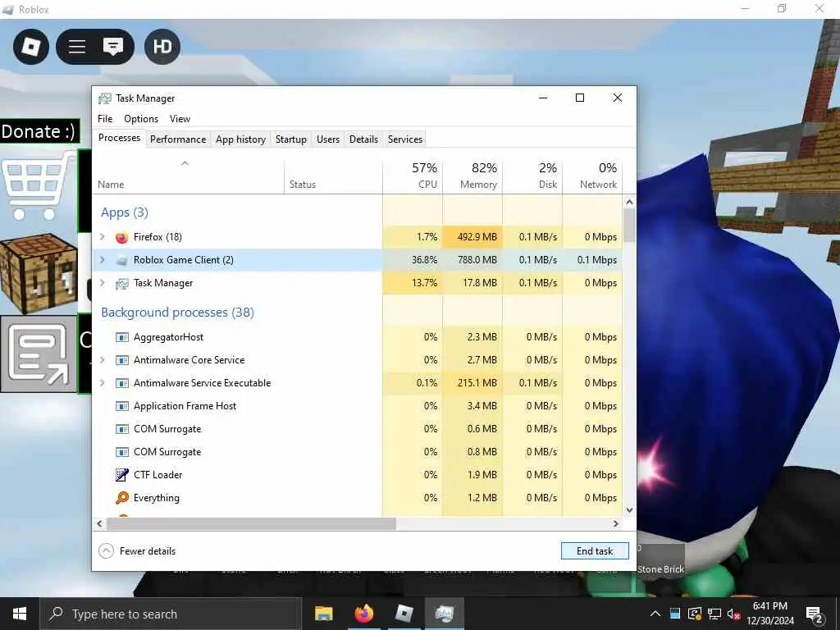Click the Roblox Game Client process icon
The height and width of the screenshot is (630, 840).
(x=121, y=260)
